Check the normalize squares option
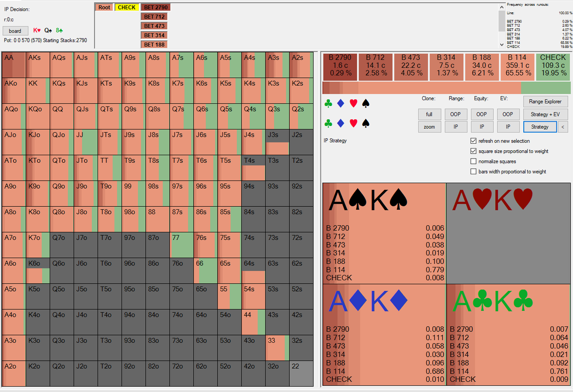This screenshot has width=573, height=392. (474, 161)
